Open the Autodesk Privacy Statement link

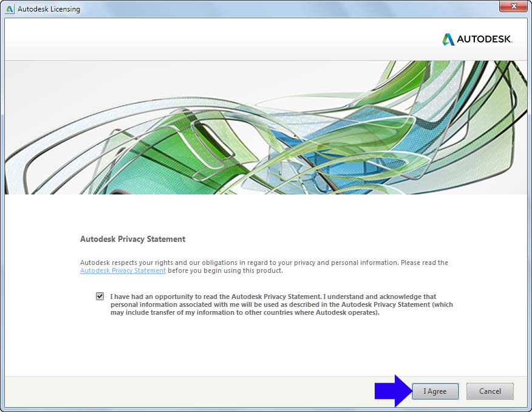[123, 270]
